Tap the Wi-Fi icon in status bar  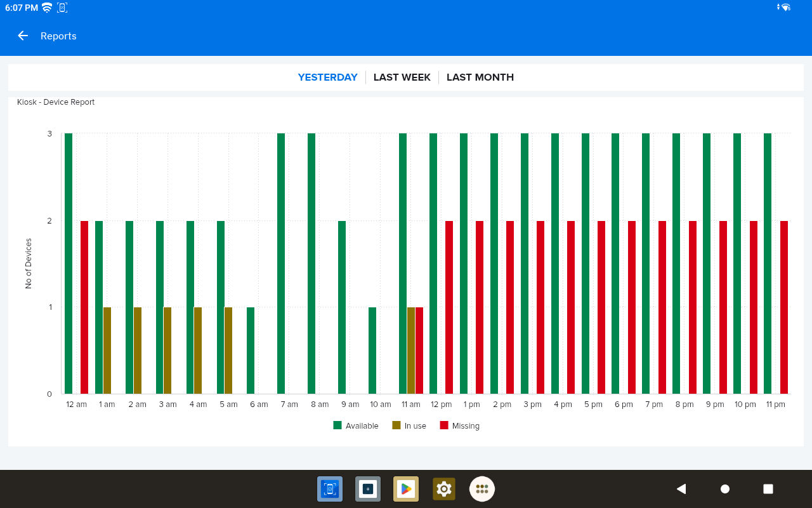tap(47, 8)
